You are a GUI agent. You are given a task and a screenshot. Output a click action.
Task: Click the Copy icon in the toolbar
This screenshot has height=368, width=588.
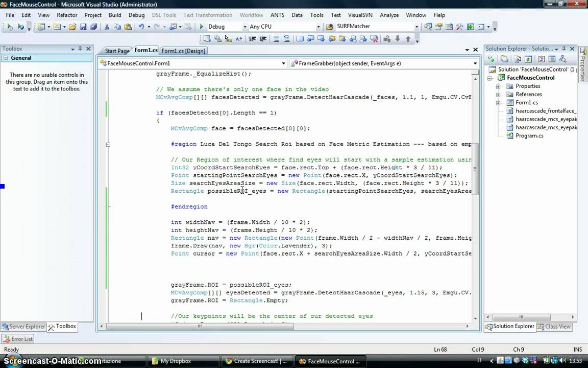117,27
